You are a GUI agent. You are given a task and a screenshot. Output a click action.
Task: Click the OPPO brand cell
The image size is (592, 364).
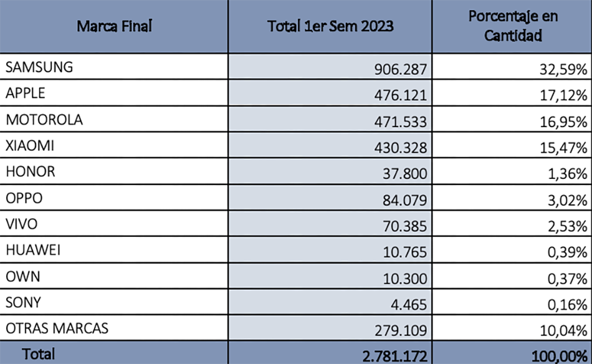click(114, 198)
